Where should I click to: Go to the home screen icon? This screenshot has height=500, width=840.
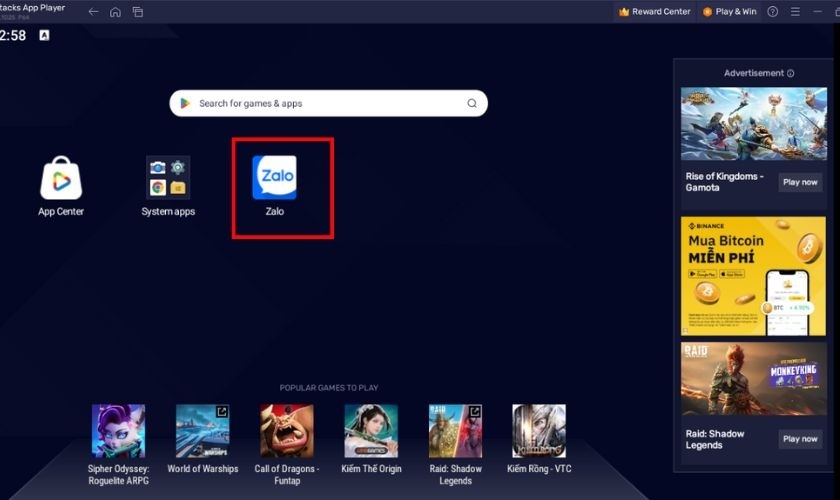[x=115, y=12]
